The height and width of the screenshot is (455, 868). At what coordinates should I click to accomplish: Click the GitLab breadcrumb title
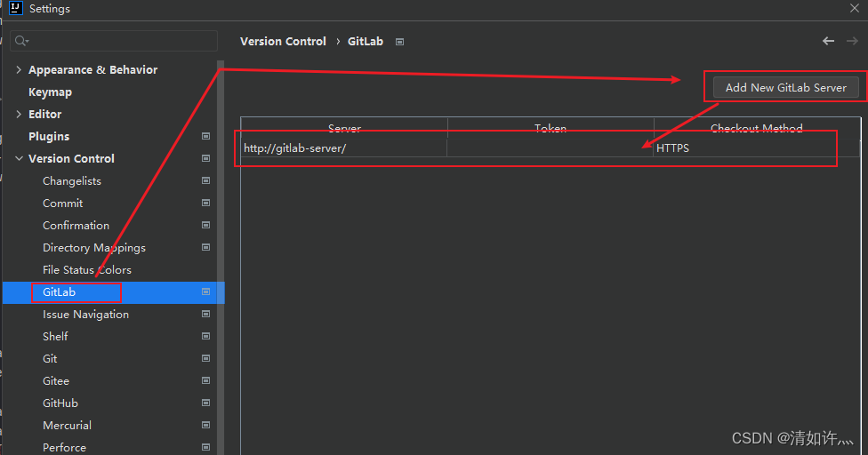point(366,42)
